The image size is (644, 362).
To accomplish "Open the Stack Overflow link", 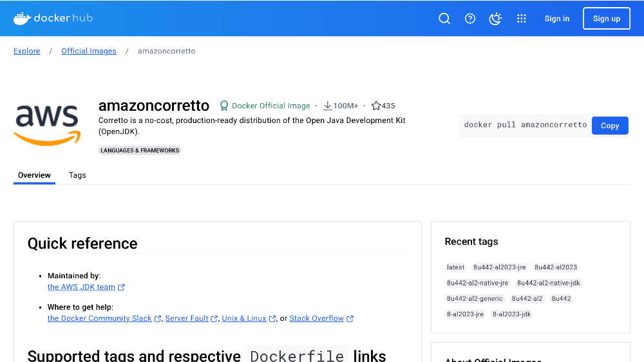I will tap(317, 318).
